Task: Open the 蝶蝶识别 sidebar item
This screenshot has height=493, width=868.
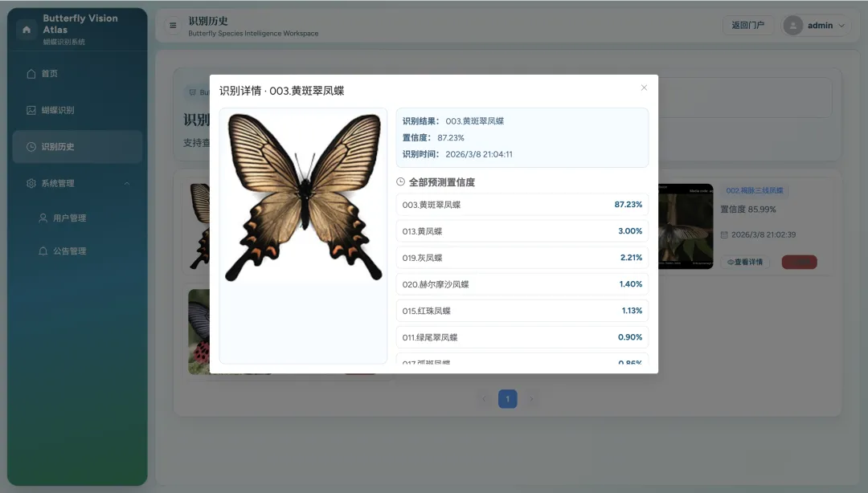Action: [77, 110]
